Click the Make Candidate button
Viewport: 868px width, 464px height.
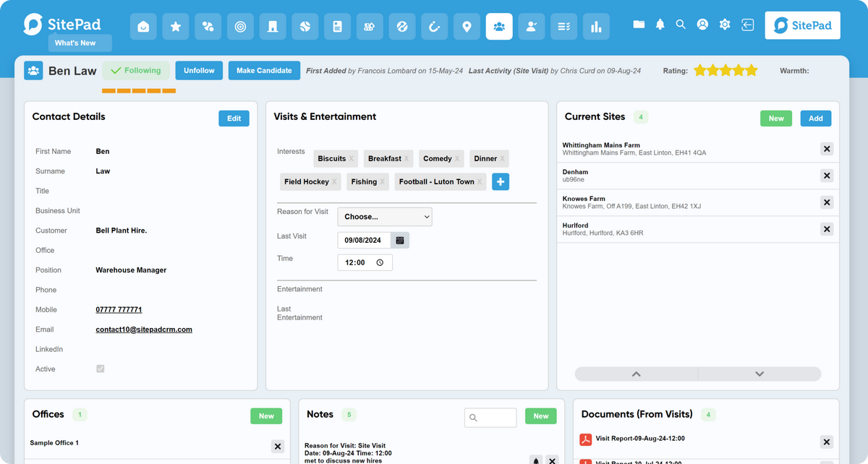264,71
